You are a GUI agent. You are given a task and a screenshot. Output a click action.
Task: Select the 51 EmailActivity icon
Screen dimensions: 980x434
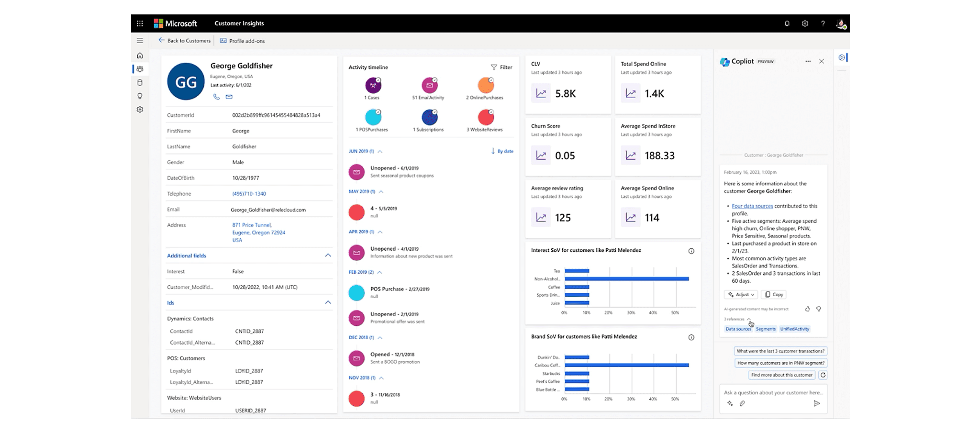(429, 85)
